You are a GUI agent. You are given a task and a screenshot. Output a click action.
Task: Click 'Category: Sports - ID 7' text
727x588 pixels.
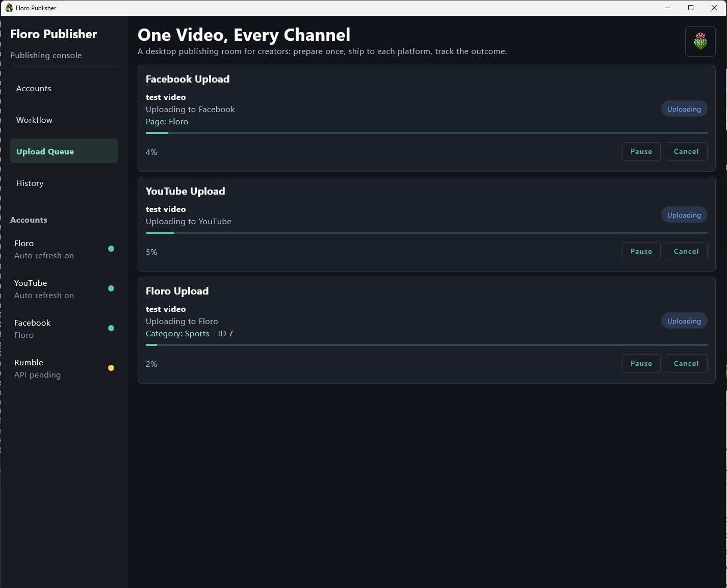pos(190,334)
